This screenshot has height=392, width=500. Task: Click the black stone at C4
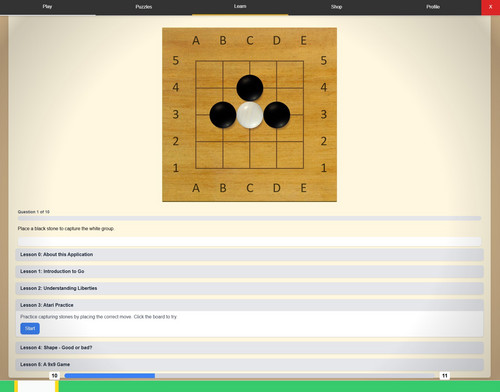click(x=250, y=88)
